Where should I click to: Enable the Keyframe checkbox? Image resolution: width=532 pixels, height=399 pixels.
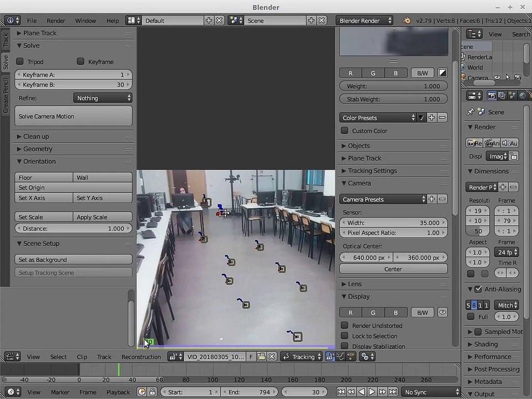[80, 62]
